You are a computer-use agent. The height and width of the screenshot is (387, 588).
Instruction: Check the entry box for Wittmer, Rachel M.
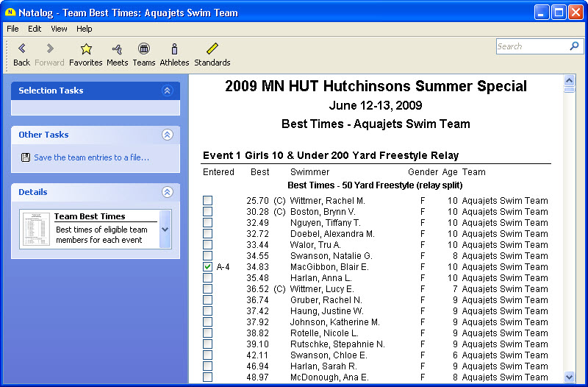tap(208, 201)
